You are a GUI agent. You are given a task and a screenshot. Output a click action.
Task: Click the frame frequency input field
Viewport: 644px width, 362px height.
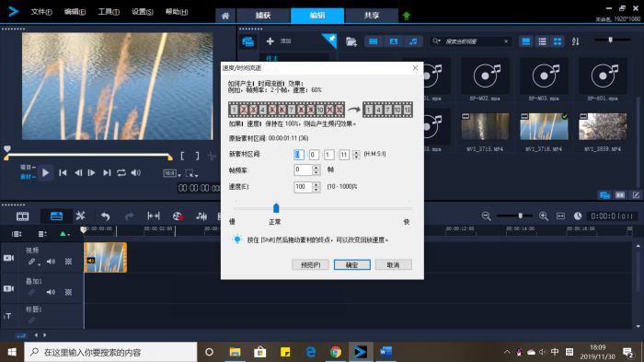tap(303, 169)
